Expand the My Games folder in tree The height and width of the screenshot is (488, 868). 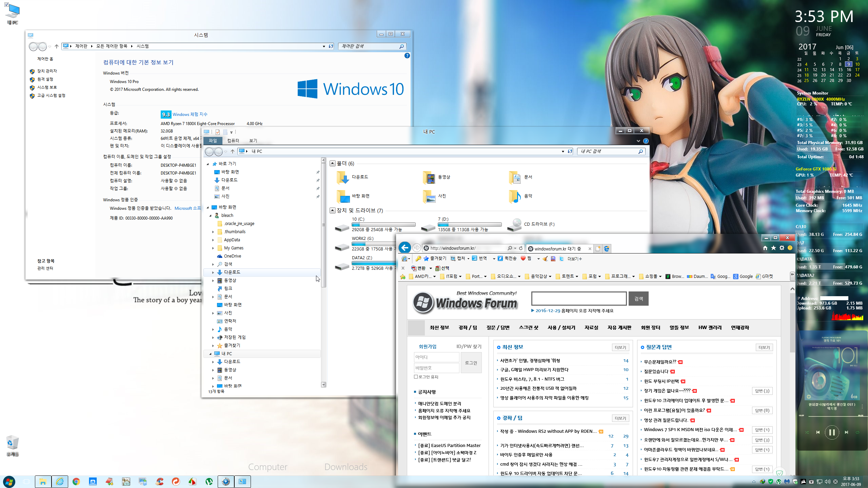pos(213,248)
